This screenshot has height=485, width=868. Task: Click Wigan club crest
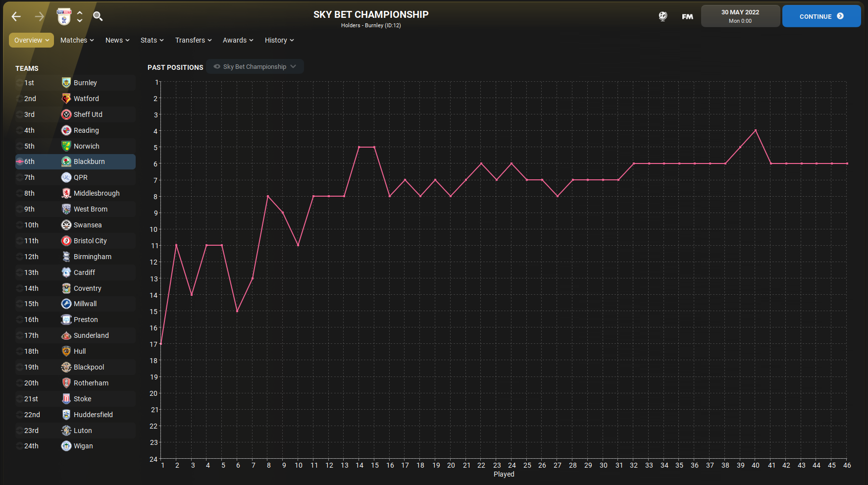click(x=66, y=446)
